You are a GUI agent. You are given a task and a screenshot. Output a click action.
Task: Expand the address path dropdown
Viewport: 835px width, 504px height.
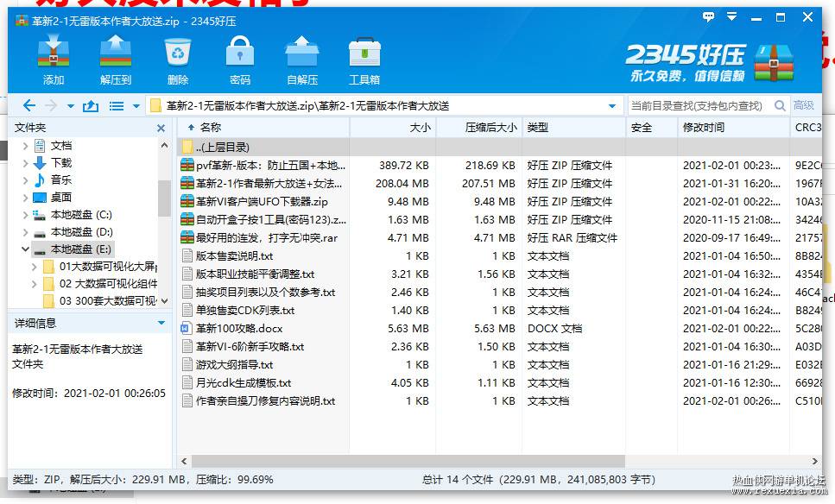(612, 106)
